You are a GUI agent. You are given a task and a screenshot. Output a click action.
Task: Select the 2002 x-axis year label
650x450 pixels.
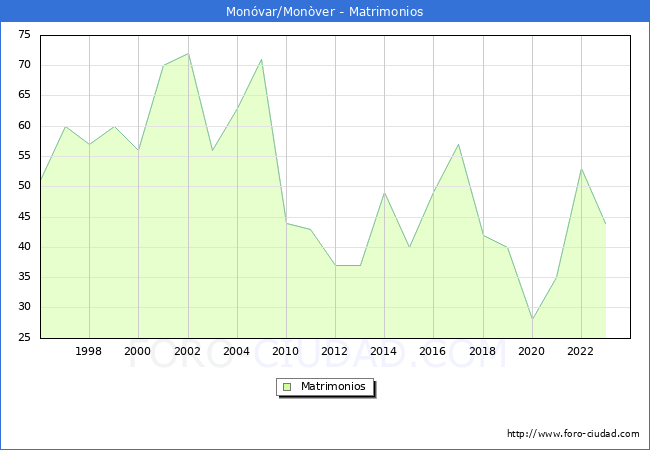tap(188, 351)
